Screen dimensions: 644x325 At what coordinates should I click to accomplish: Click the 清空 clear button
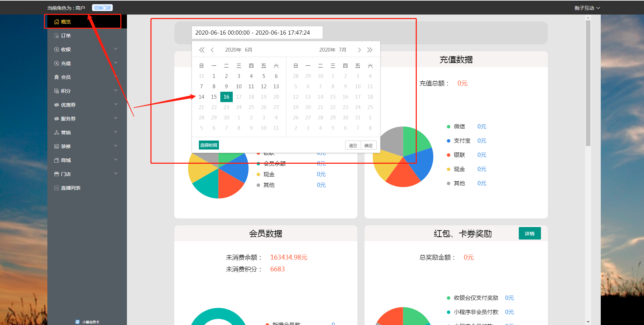[x=353, y=145]
